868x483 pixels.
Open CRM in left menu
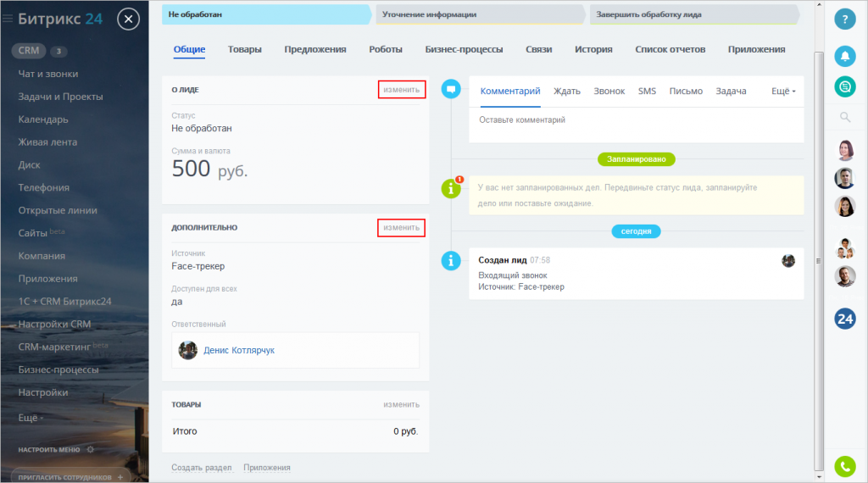(x=29, y=51)
